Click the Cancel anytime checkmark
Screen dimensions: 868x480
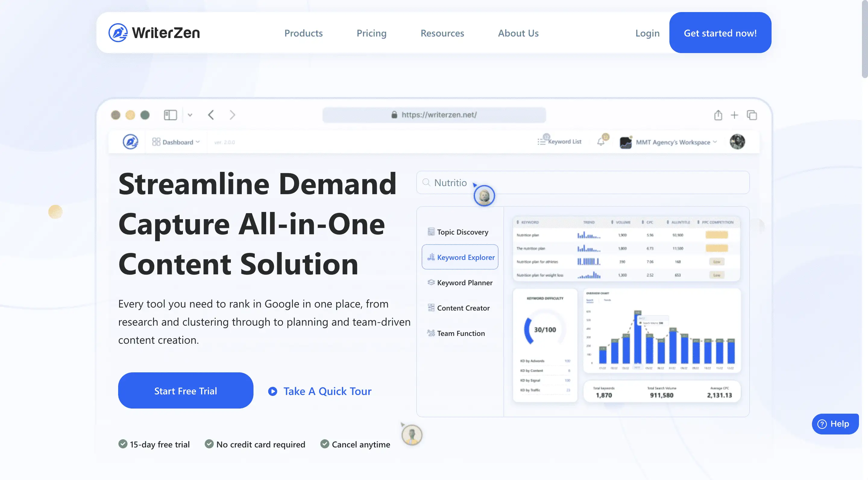coord(325,444)
